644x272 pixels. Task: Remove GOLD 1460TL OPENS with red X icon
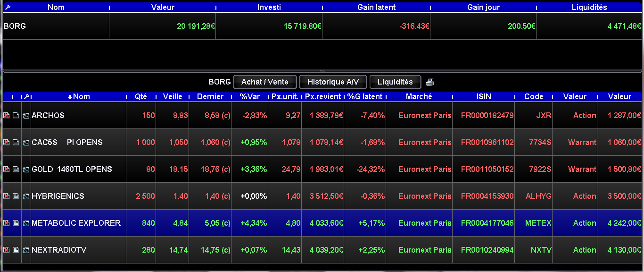[7, 169]
